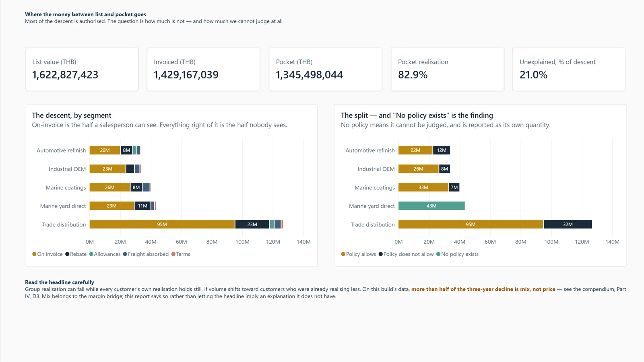This screenshot has height=362, width=644.
Task: Select the Unexplained, % of descent card
Action: tap(569, 69)
